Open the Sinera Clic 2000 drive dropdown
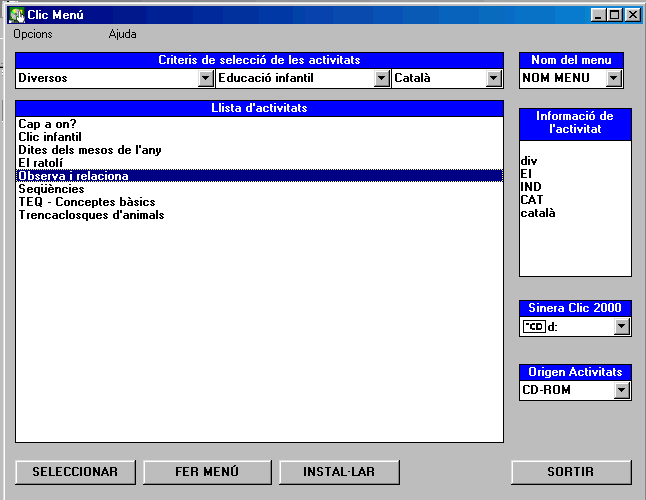646x500 pixels. [621, 326]
